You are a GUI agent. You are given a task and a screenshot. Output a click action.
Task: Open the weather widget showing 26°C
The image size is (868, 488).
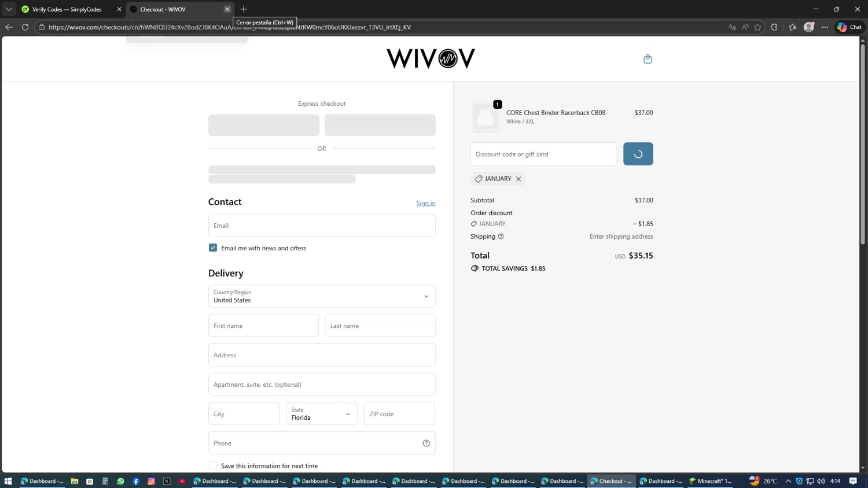coord(763,481)
